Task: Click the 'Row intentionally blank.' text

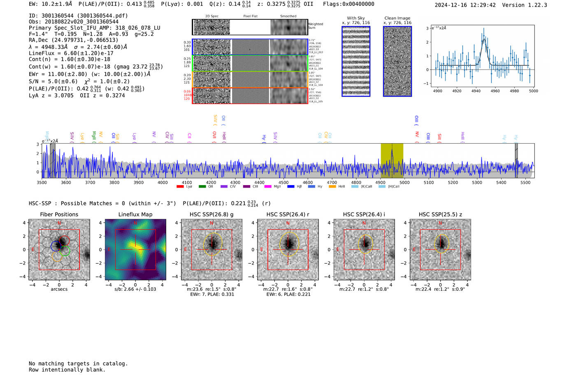Action: click(x=67, y=370)
